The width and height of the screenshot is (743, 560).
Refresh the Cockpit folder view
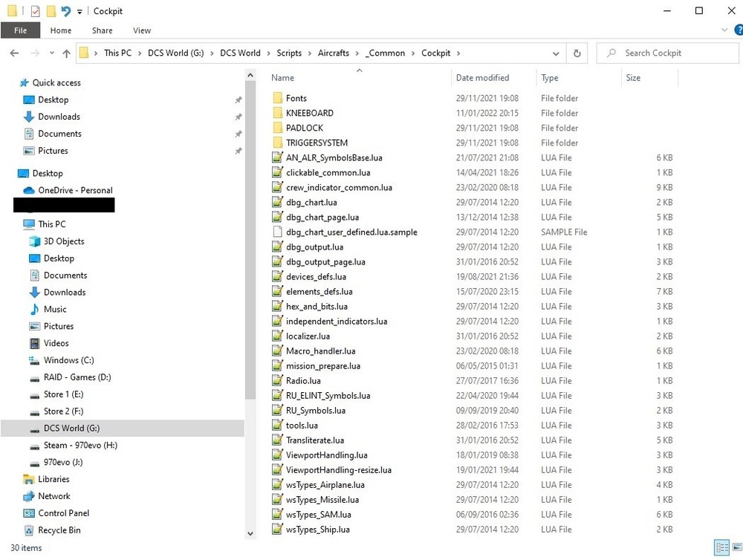coord(577,53)
